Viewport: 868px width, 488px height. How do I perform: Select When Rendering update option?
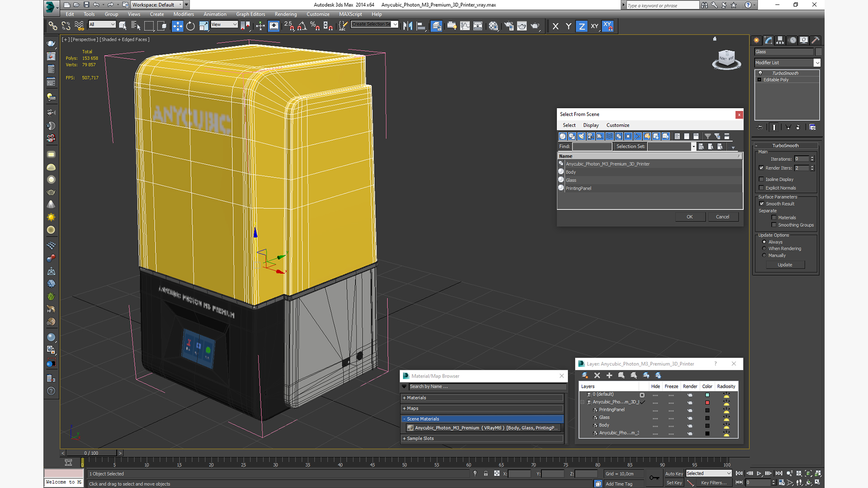click(764, 249)
